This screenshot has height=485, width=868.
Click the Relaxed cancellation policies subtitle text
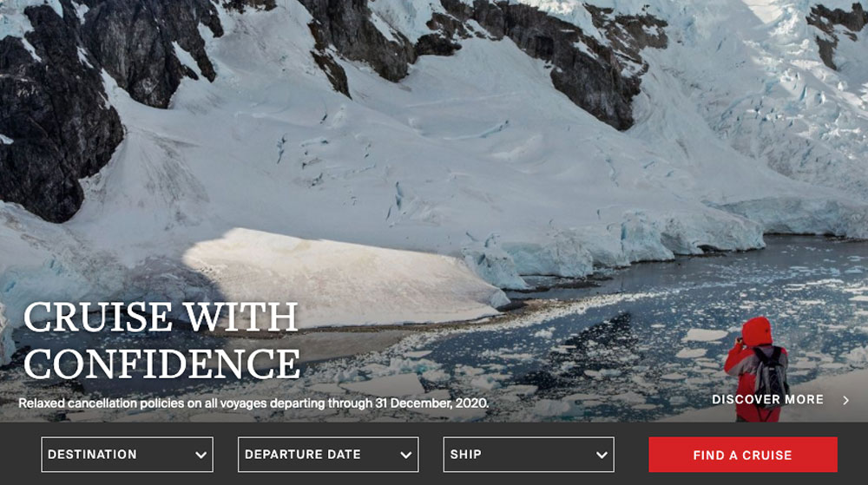click(253, 403)
